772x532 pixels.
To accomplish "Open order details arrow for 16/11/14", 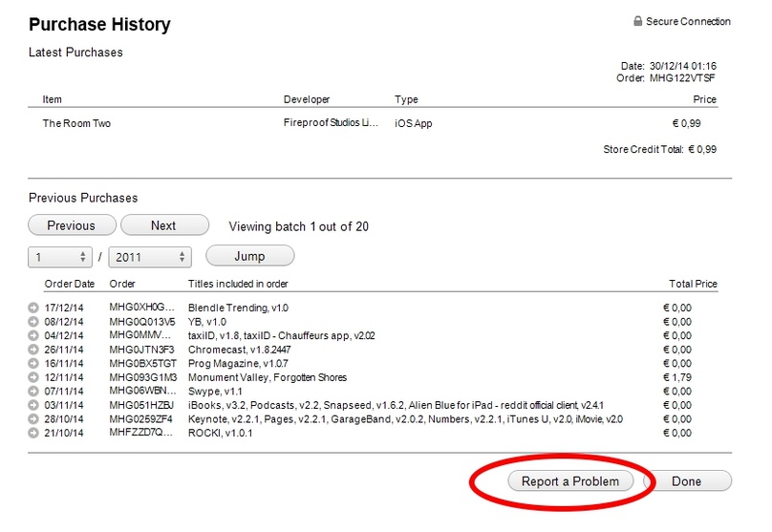I will [x=33, y=364].
